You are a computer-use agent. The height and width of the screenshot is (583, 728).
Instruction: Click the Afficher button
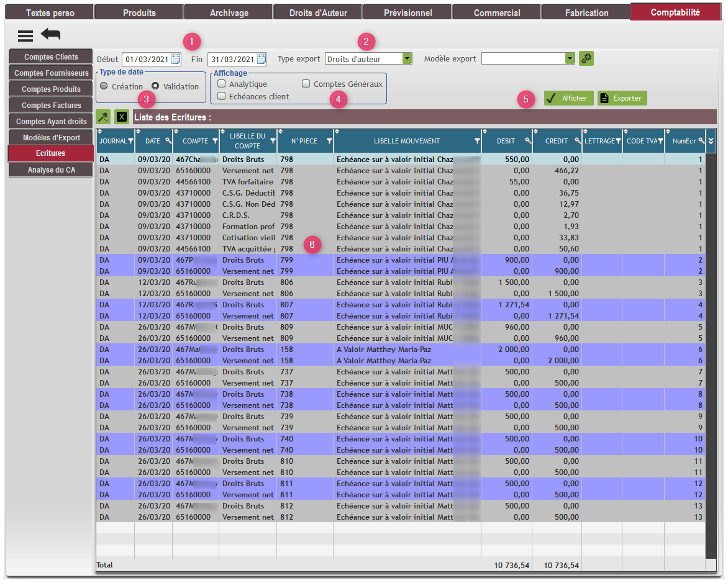click(569, 98)
